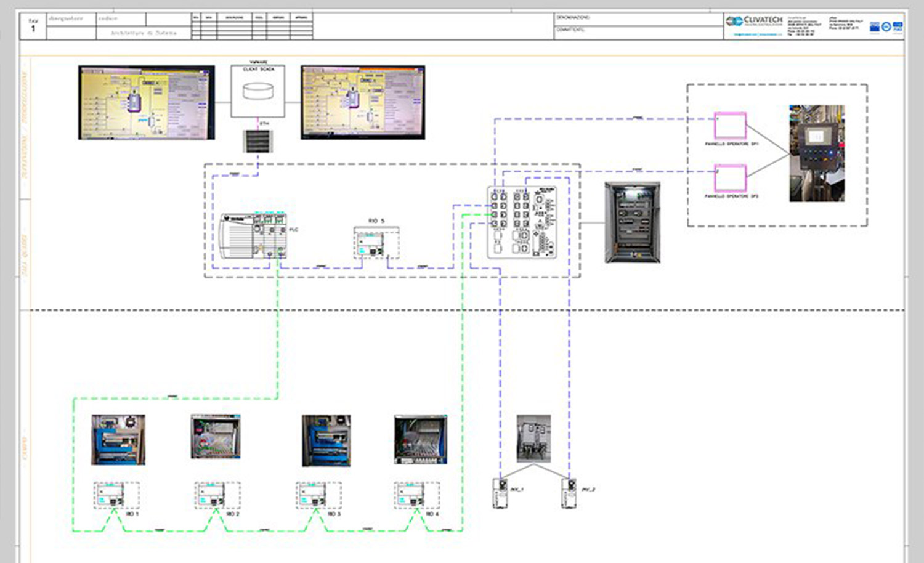Open the left SCADA screen photo
This screenshot has width=924, height=563.
(x=147, y=103)
